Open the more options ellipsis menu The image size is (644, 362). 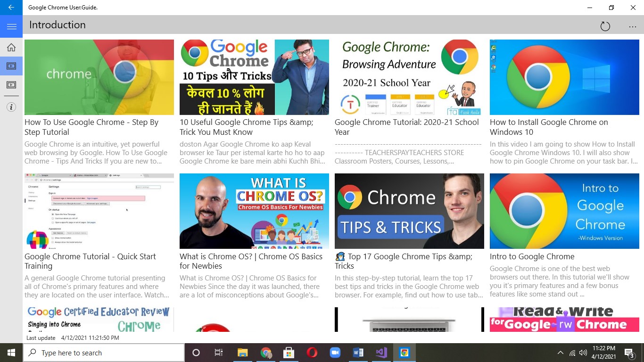click(633, 27)
